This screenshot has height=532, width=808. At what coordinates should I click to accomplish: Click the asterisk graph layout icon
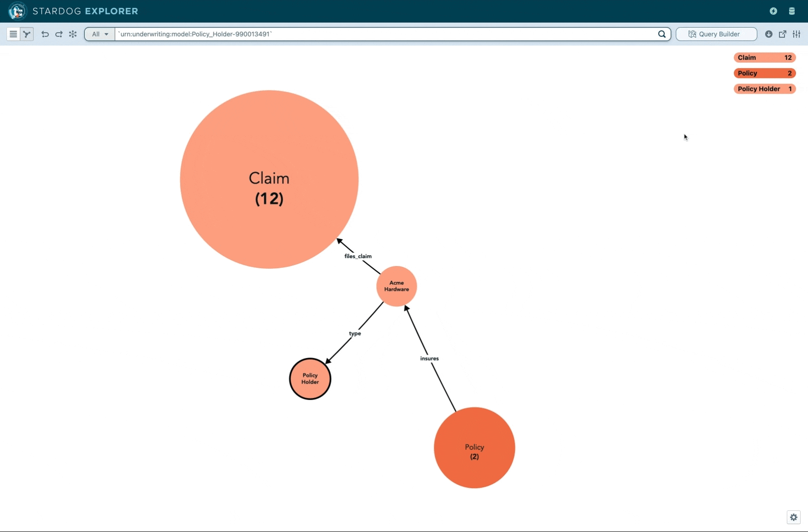(73, 34)
